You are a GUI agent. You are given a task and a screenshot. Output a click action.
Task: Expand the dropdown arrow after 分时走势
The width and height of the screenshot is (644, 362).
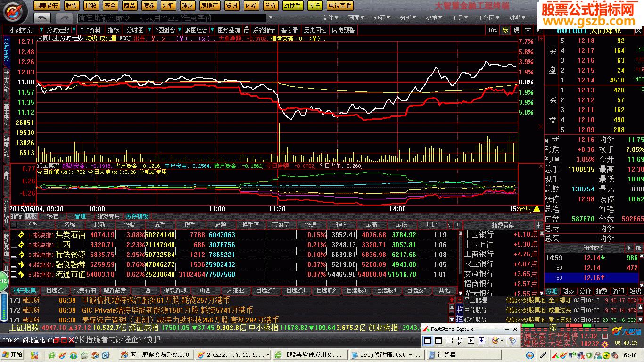[x=74, y=30]
